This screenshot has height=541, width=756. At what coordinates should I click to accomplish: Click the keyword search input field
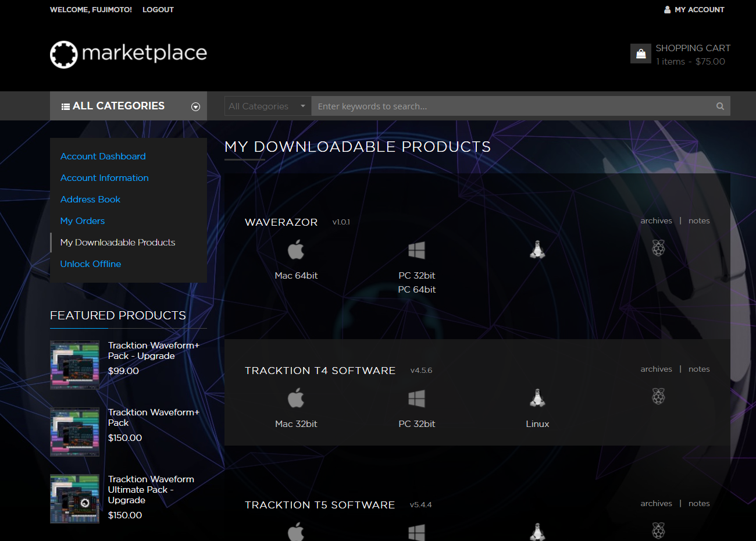[512, 106]
